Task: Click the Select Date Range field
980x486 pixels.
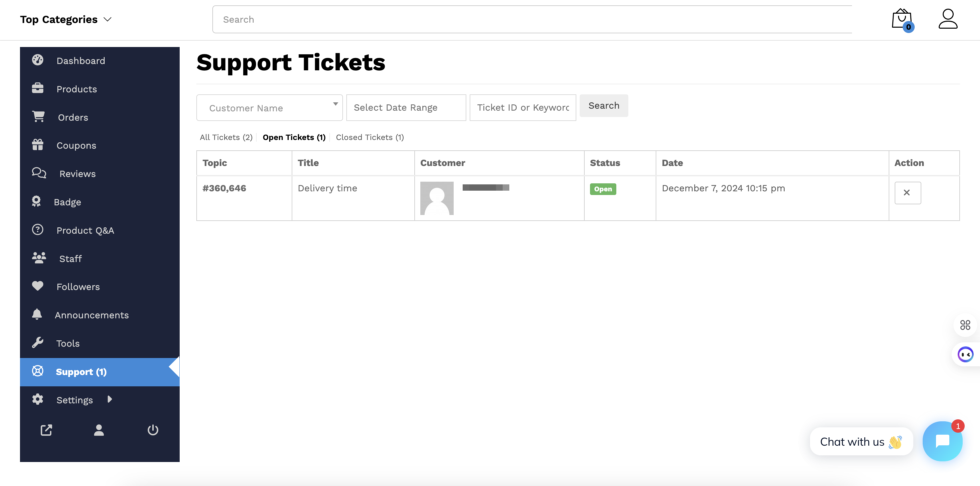Action: [x=406, y=108]
